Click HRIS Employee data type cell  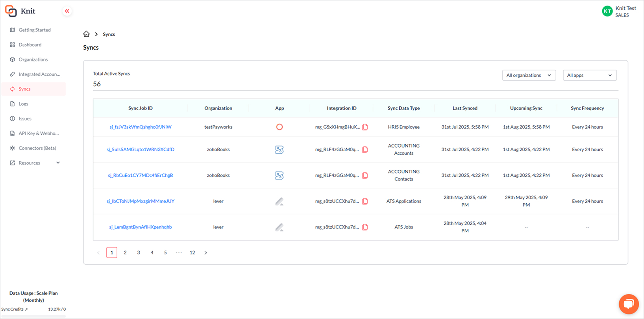click(404, 127)
